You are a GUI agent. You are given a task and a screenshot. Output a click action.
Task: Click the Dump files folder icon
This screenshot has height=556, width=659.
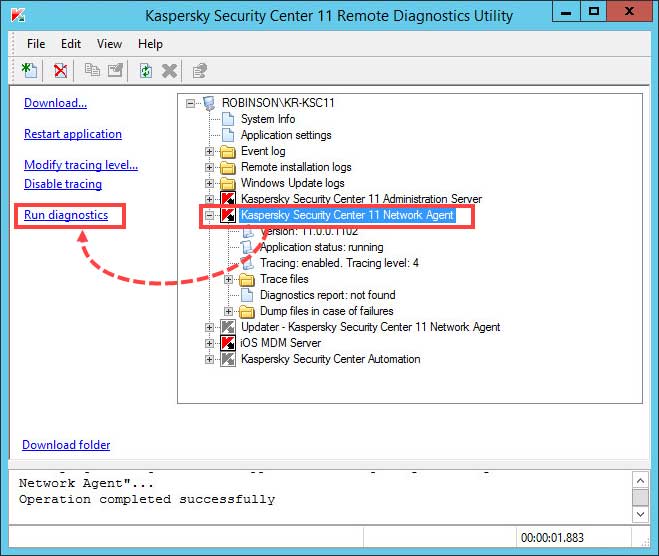point(247,311)
